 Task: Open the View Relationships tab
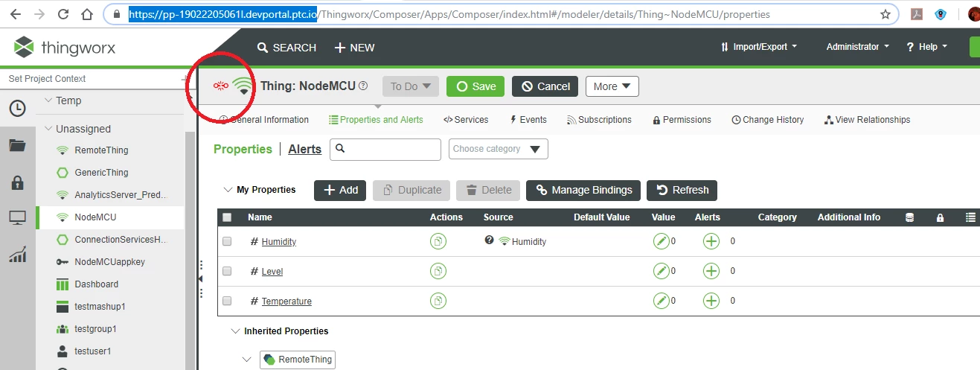867,120
